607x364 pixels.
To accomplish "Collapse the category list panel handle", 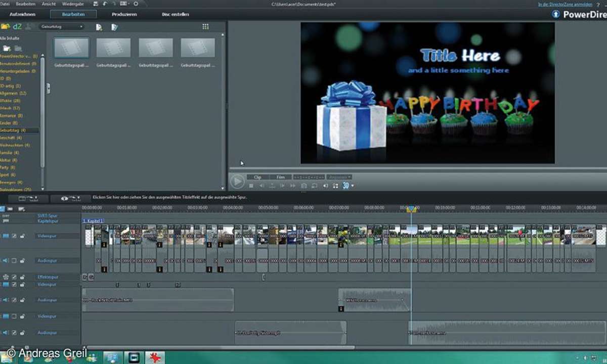I will pos(48,88).
